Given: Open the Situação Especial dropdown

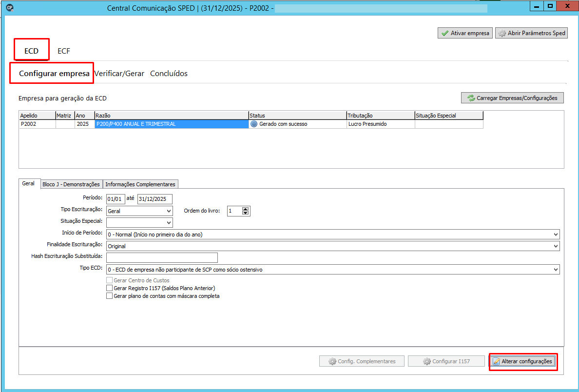Looking at the screenshot, I should pos(169,223).
